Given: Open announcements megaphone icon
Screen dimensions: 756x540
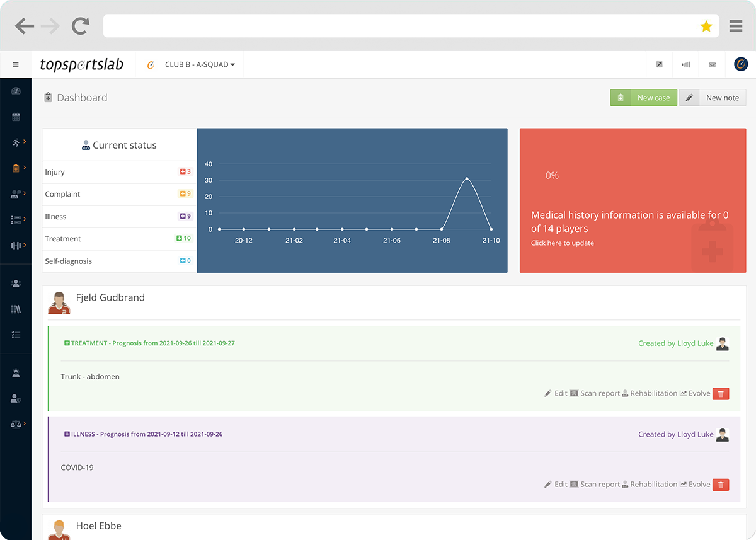Looking at the screenshot, I should [685, 64].
